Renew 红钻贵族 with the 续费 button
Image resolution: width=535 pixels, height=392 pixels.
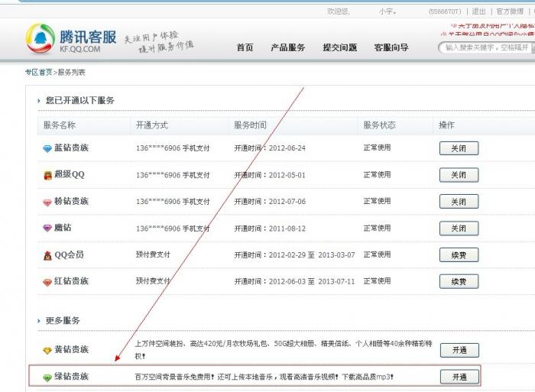pyautogui.click(x=459, y=282)
